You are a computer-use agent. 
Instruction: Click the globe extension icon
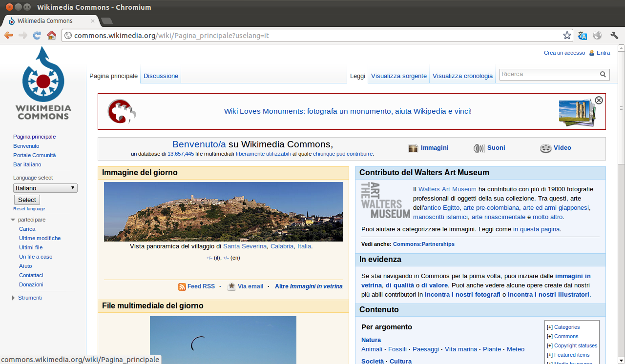[597, 35]
